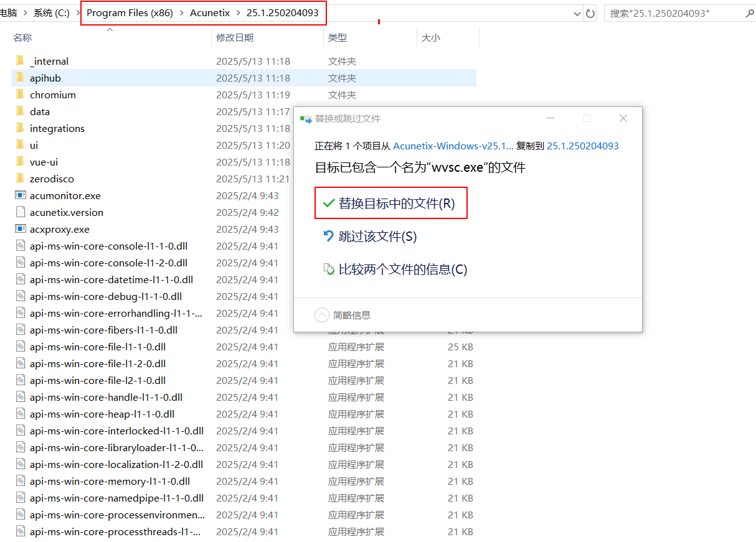Open the 25.1.250204093 destination link in dialog

pos(583,146)
